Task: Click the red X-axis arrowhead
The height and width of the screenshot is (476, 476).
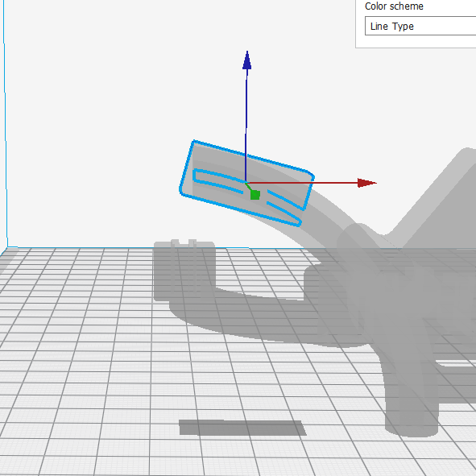Action: [367, 183]
